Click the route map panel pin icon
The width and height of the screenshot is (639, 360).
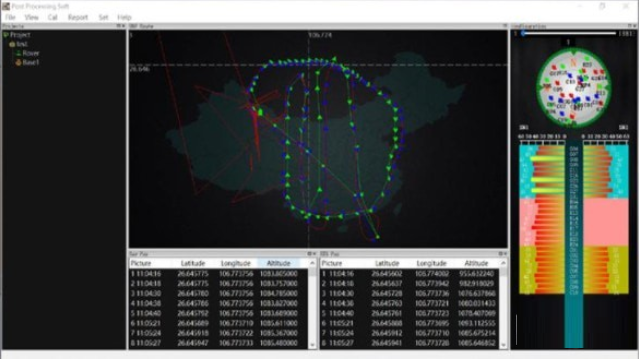pyautogui.click(x=505, y=26)
